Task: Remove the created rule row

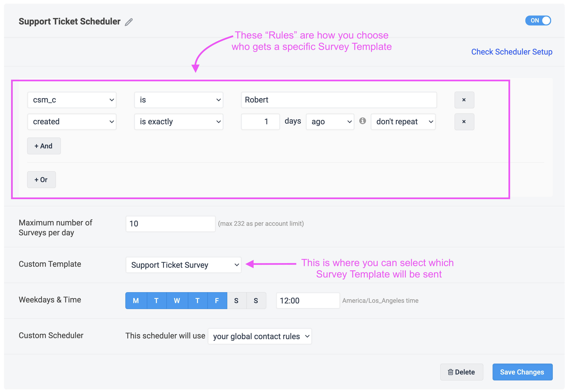Action: click(464, 122)
